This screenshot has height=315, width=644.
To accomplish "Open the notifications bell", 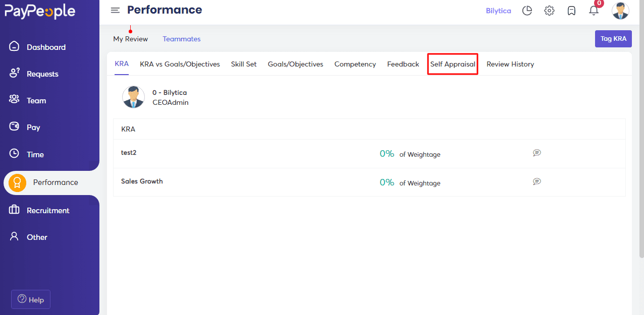I will [x=594, y=10].
